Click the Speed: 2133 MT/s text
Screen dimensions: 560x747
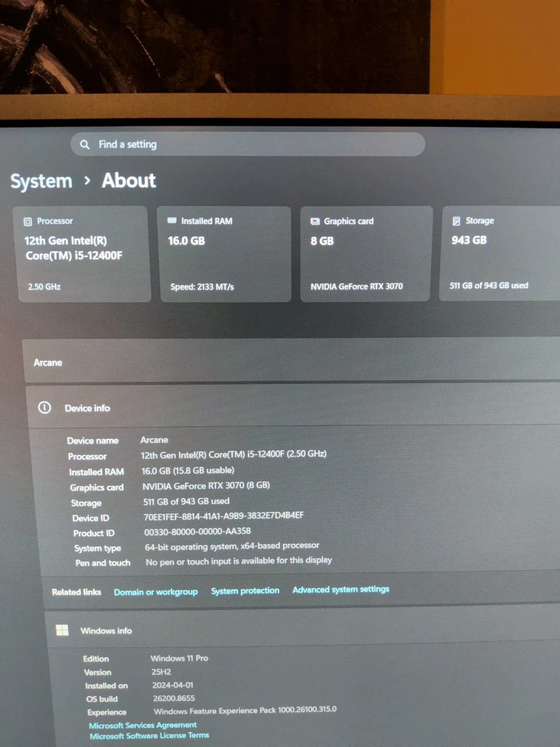202,287
